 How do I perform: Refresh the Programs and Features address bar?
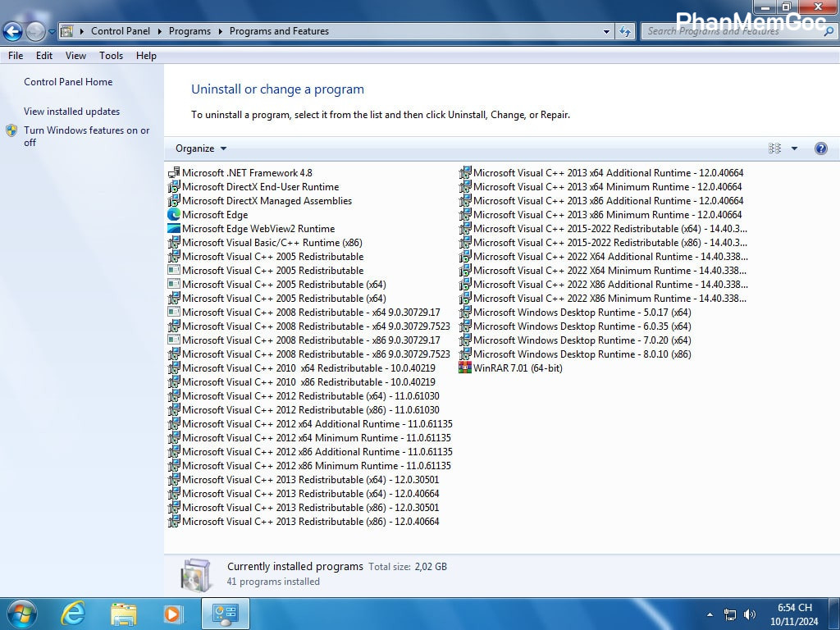[x=626, y=32]
